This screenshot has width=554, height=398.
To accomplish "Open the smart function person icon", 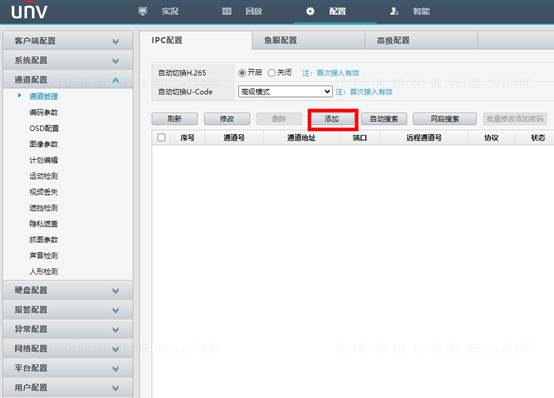I will (394, 11).
